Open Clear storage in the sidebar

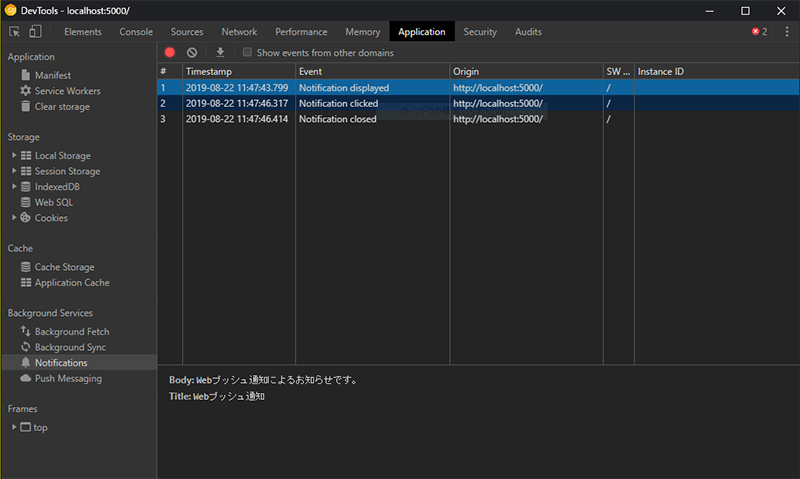[55, 107]
